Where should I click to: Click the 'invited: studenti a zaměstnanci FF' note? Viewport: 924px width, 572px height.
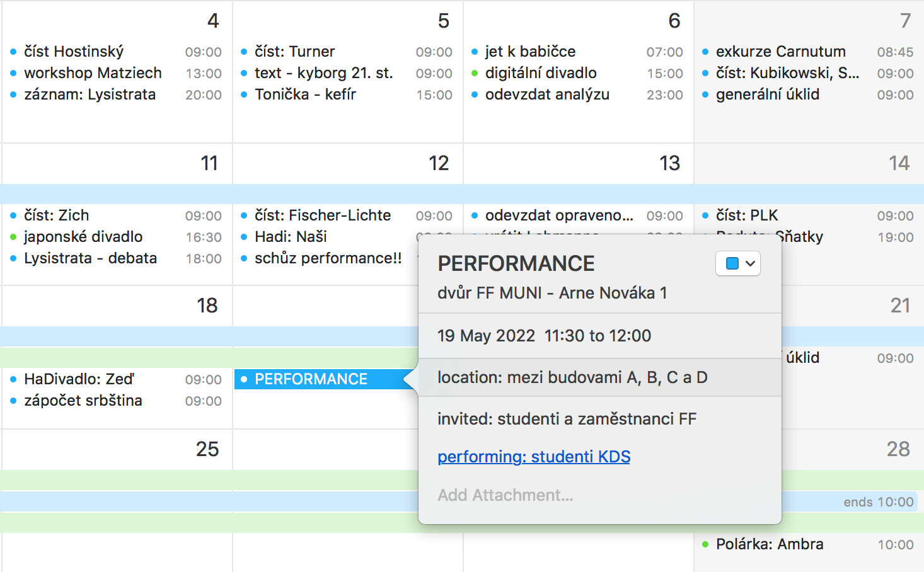(x=567, y=419)
